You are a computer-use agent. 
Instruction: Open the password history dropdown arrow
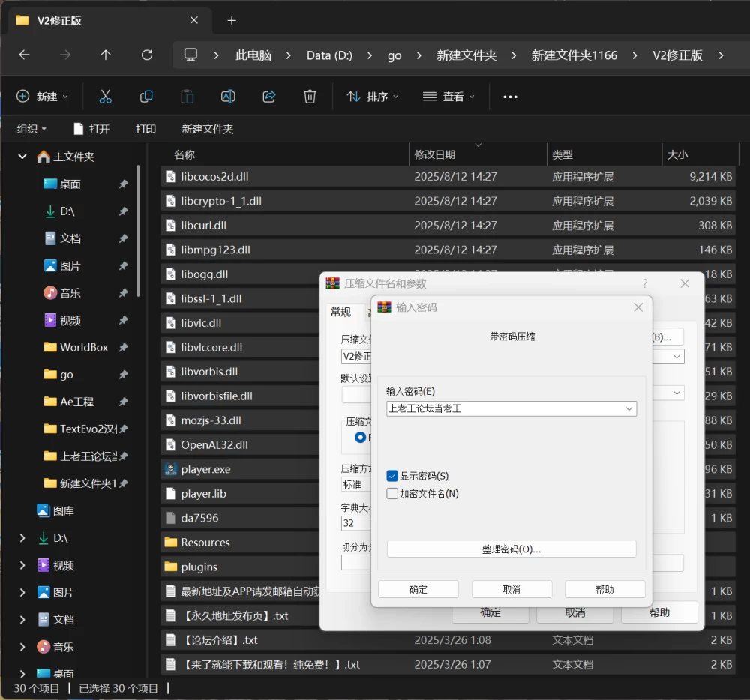[x=629, y=408]
